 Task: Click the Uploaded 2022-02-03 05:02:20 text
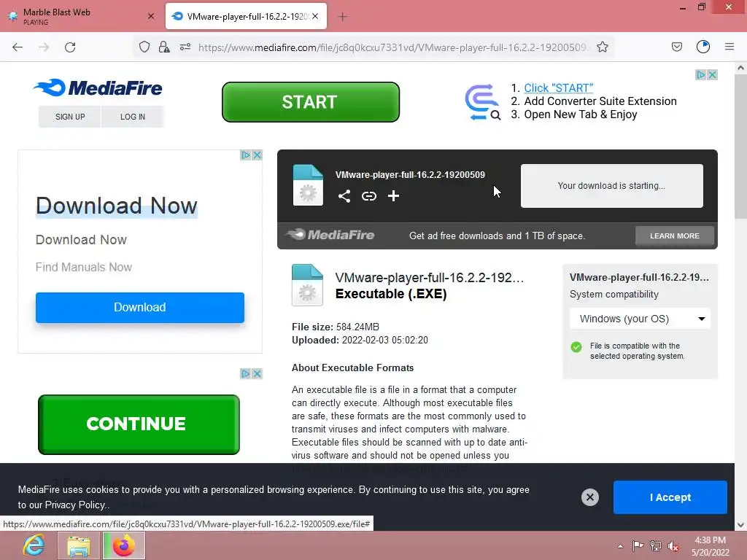[x=360, y=340]
